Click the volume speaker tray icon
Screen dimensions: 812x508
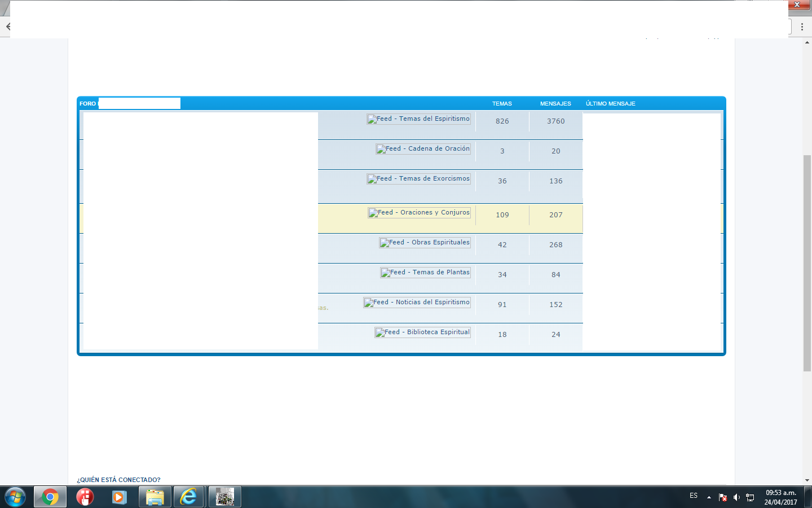tap(736, 497)
